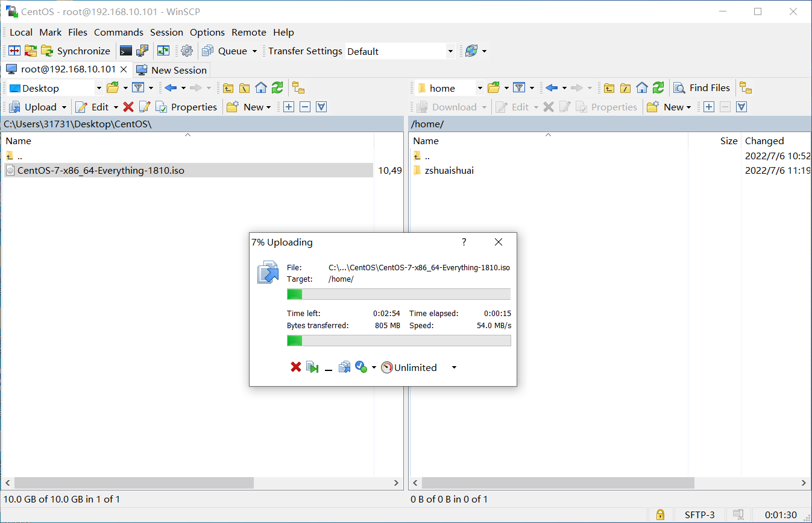812x523 pixels.
Task: Open the once-done action dropdown arrow
Action: click(374, 367)
